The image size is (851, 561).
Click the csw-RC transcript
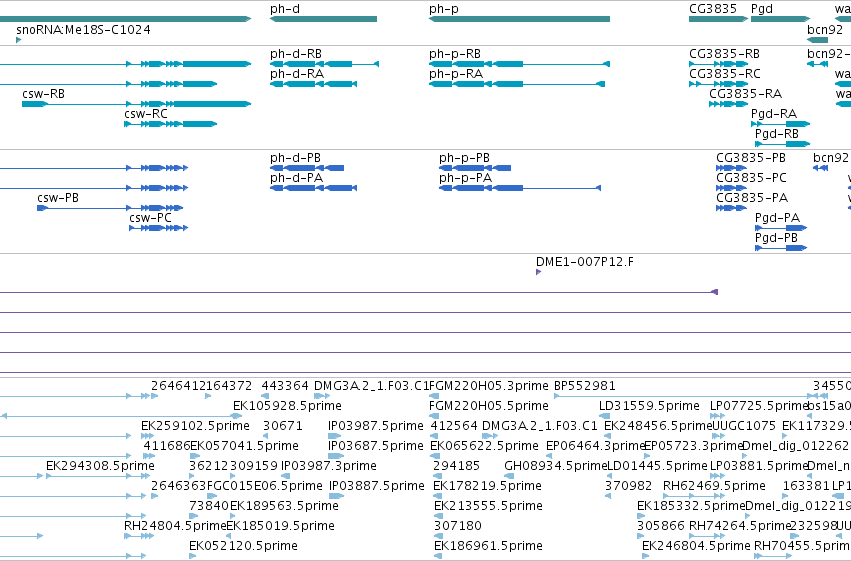point(170,124)
